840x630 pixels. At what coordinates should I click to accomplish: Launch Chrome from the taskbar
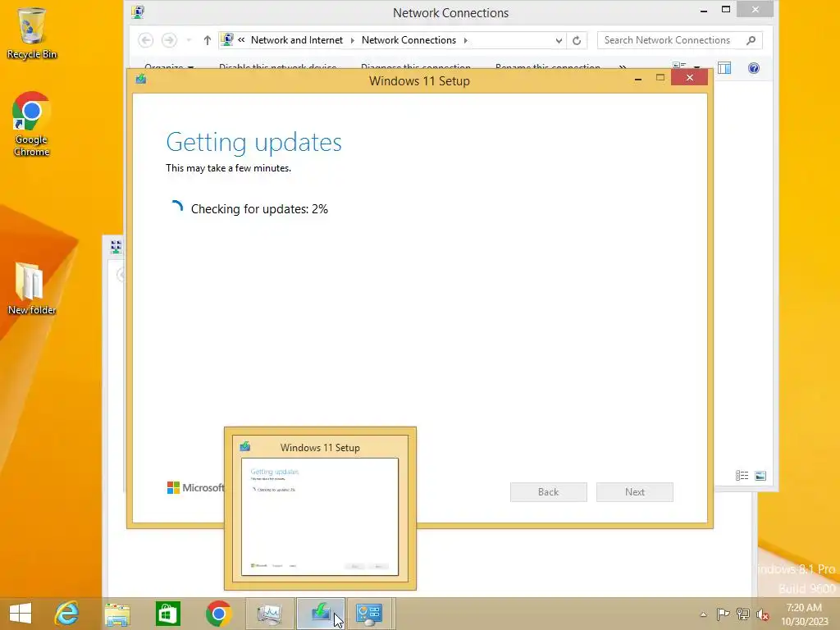[x=218, y=614]
